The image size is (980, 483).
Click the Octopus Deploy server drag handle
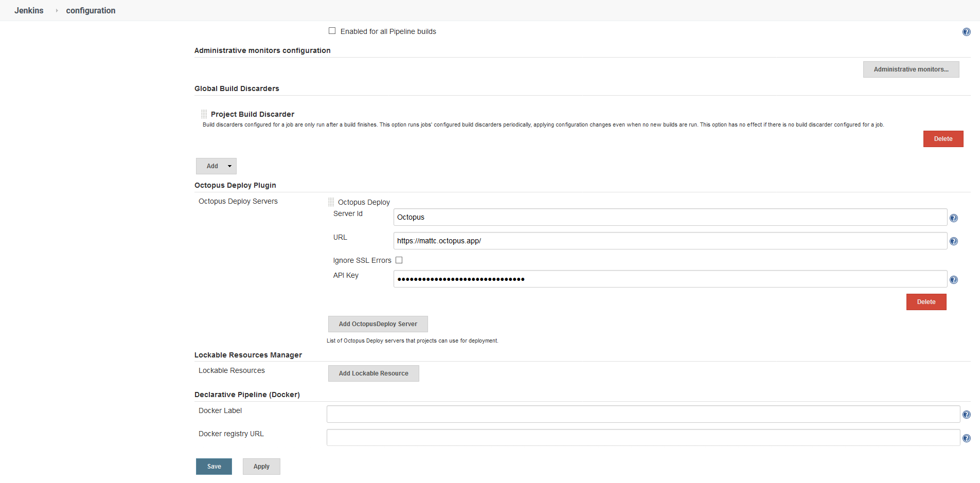331,202
